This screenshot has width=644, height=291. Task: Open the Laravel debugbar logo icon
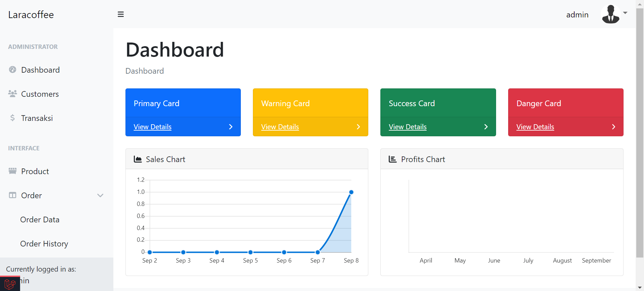(10, 284)
